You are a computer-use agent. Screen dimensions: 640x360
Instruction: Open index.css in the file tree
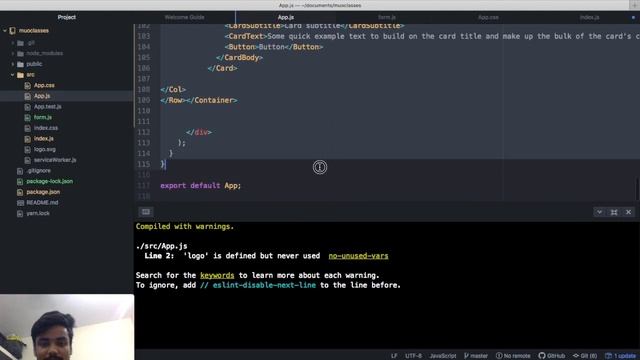(x=46, y=128)
